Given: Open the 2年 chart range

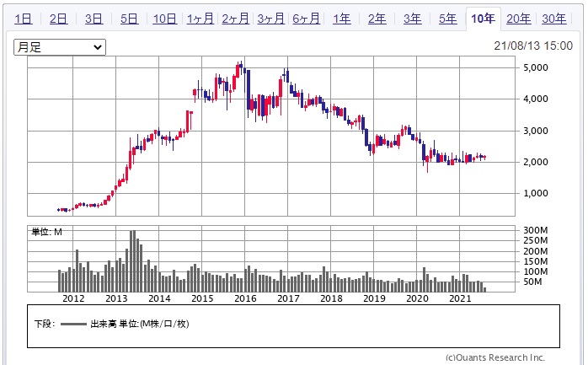Looking at the screenshot, I should (x=377, y=19).
